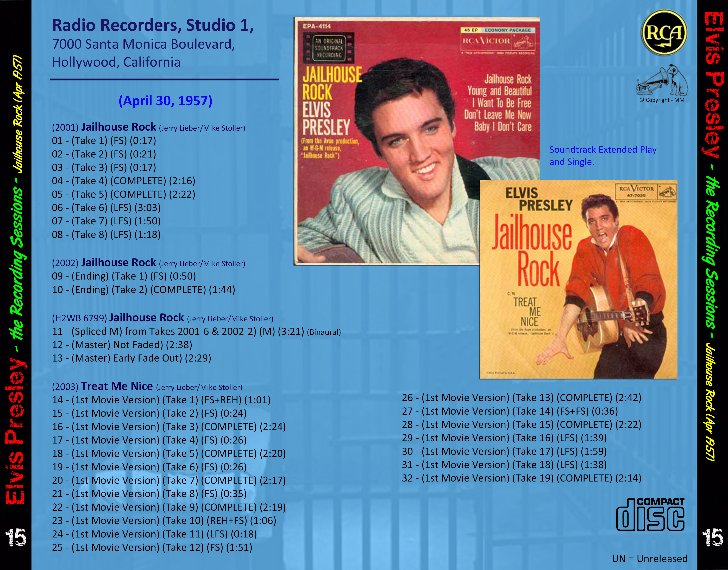The image size is (728, 570).
Task: Click track 27 - Take 14 (FS+FS) (0:36)
Action: coord(510,411)
